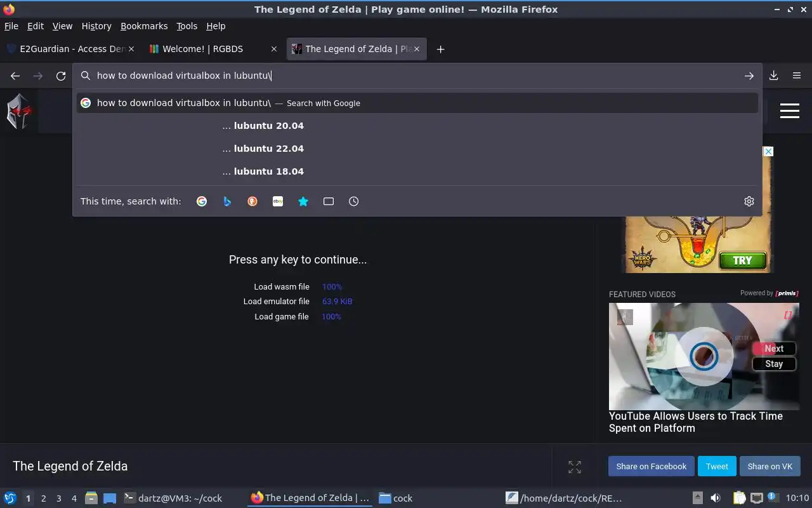Search in Bookmarks using star icon
Image resolution: width=812 pixels, height=508 pixels.
303,201
